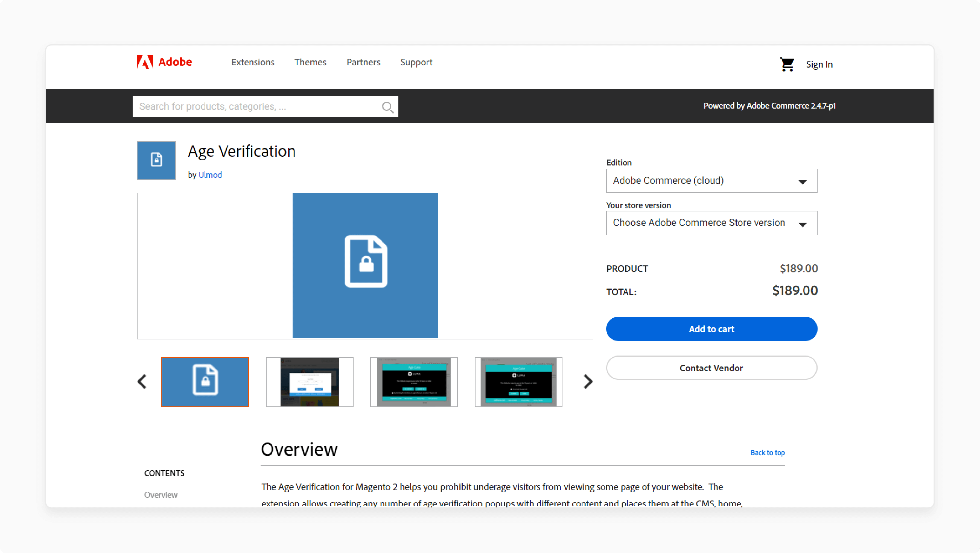Click the Age Verification product icon
Screen dimensions: 980x553
(156, 160)
